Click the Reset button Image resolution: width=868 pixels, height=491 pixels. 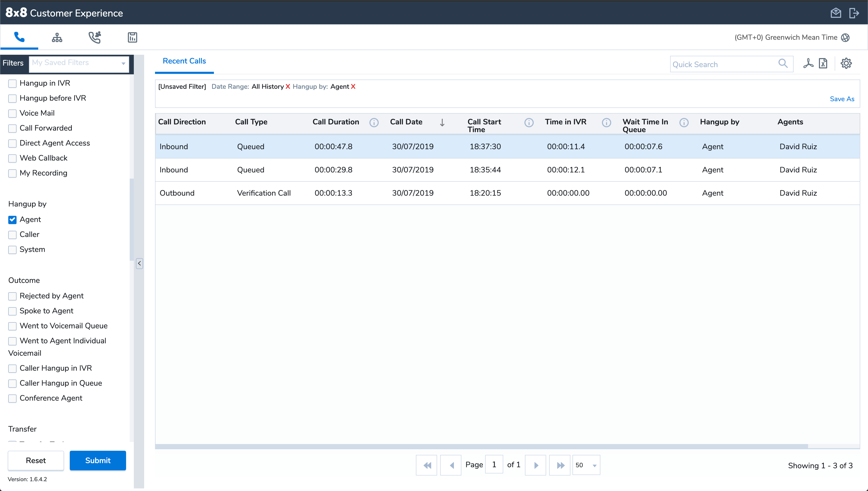pyautogui.click(x=36, y=460)
